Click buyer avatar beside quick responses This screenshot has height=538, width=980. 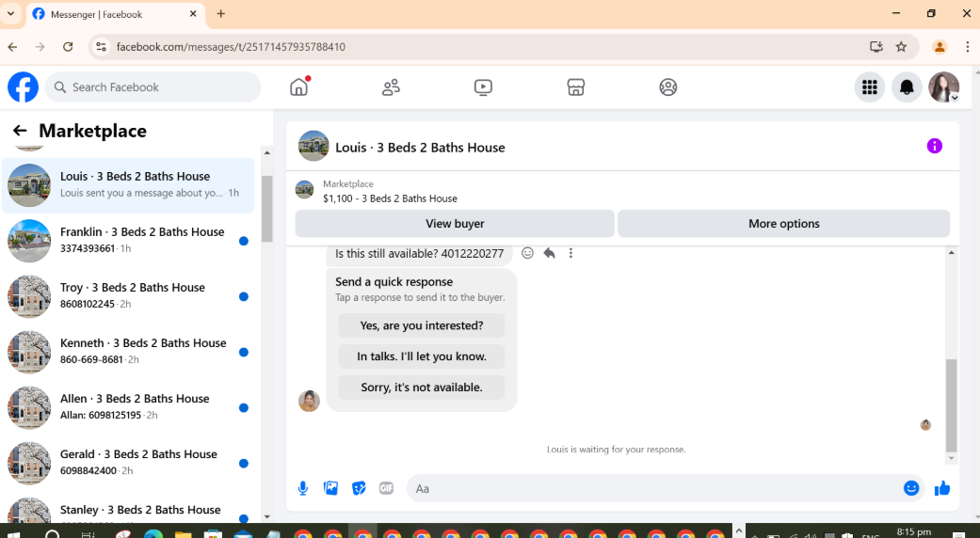tap(310, 401)
